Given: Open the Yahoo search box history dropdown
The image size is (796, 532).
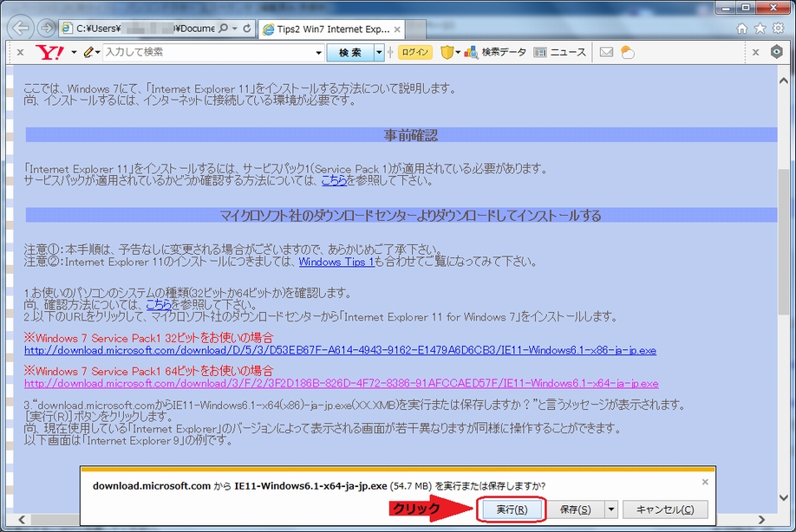Looking at the screenshot, I should [318, 52].
